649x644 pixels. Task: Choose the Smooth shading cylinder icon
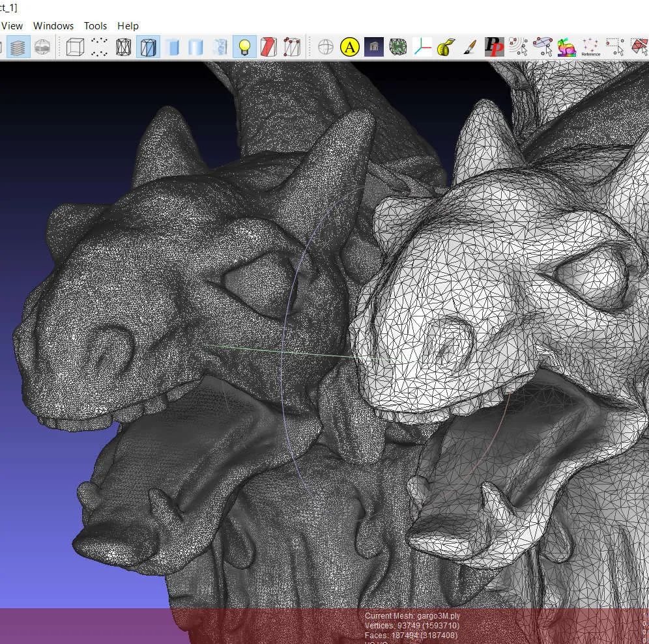point(195,47)
